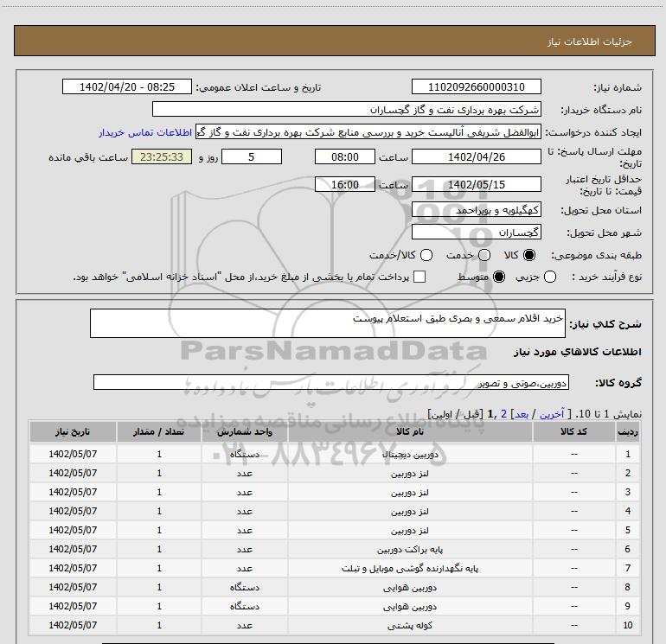This screenshot has height=644, width=666.
Task: Click the city field گچساران
Action: [x=476, y=233]
